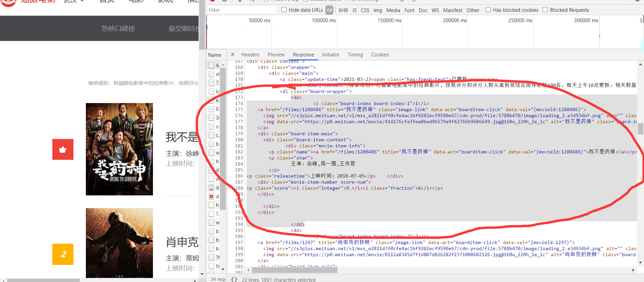Filter requests by All types

pyautogui.click(x=329, y=10)
